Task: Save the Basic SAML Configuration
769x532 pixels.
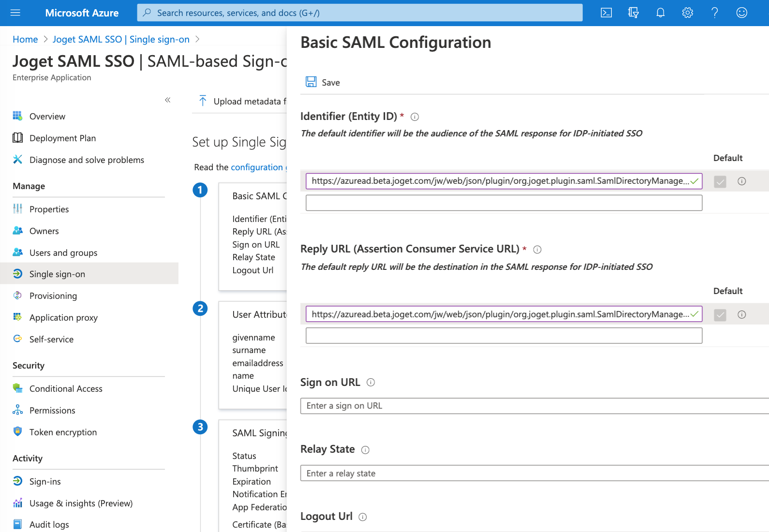Action: pyautogui.click(x=323, y=82)
